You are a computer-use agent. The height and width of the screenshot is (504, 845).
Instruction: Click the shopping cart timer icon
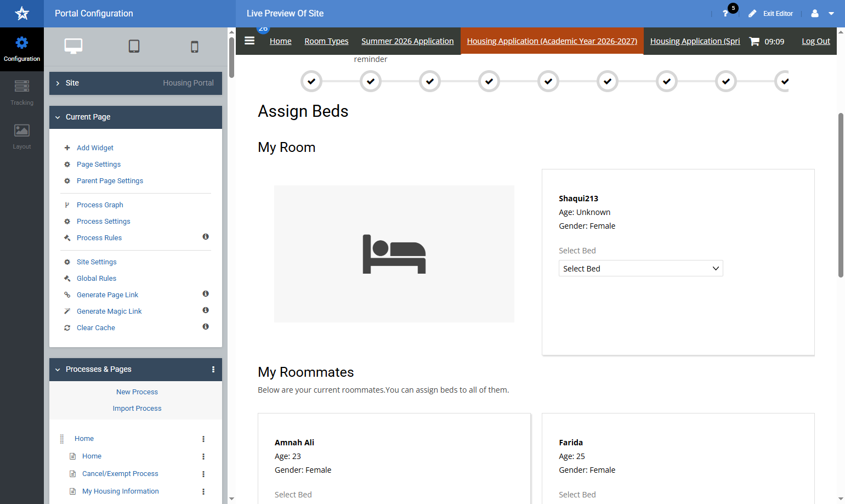(755, 41)
